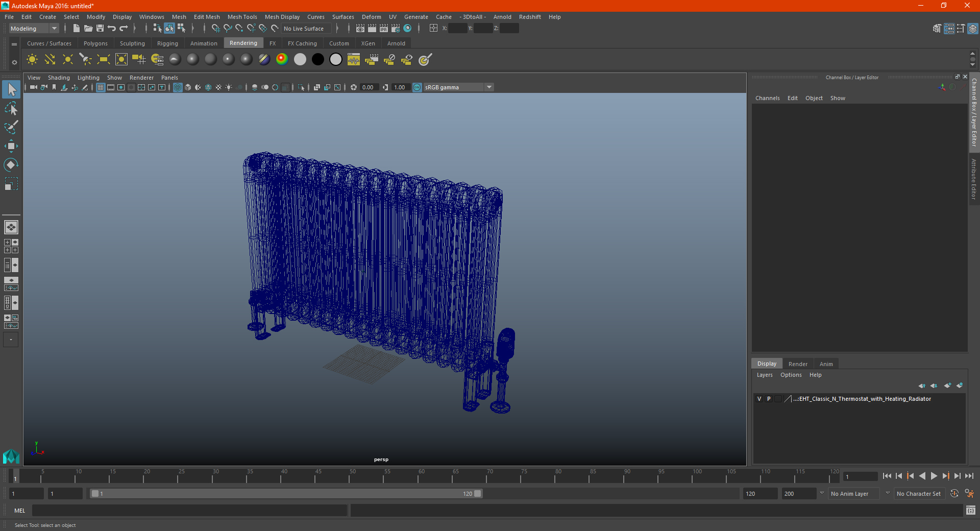980x531 pixels.
Task: Open the Mesh Tools menu
Action: 242,17
